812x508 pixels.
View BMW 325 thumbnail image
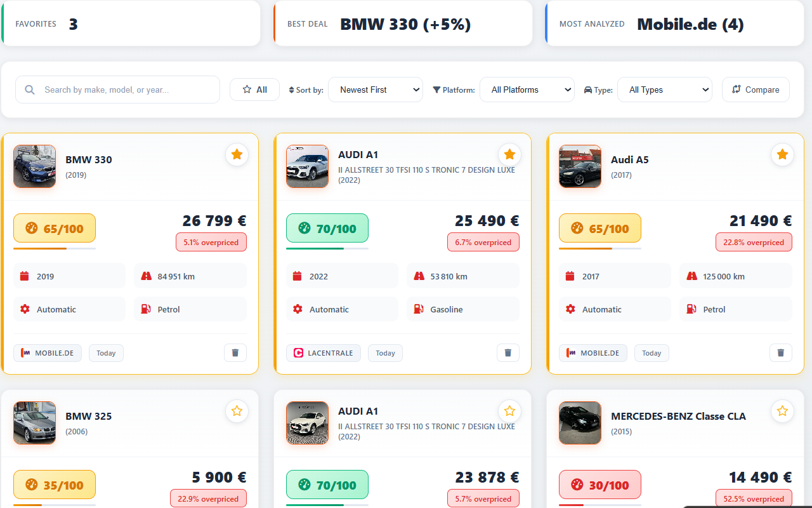coord(34,423)
